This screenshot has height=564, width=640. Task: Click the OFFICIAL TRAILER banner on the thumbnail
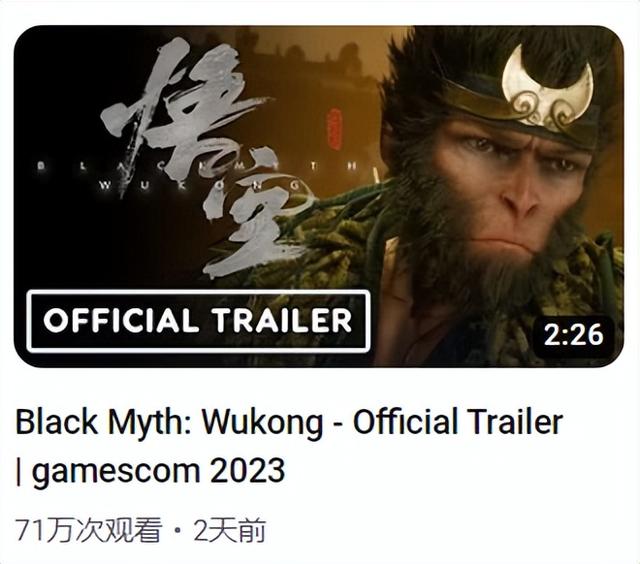pos(198,321)
